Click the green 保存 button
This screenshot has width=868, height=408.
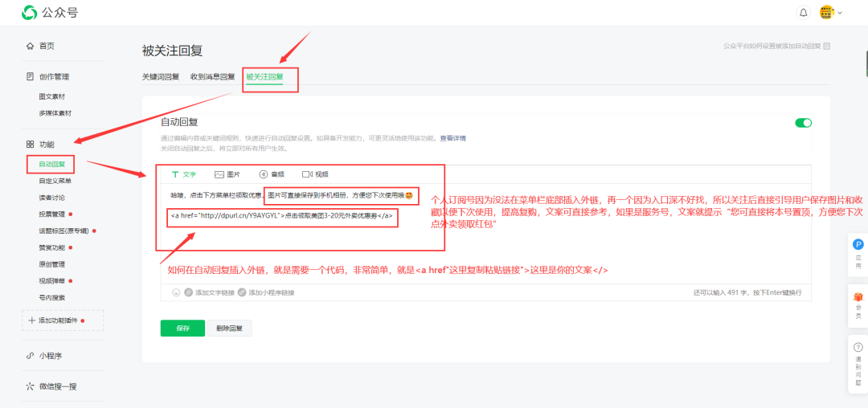coord(182,328)
